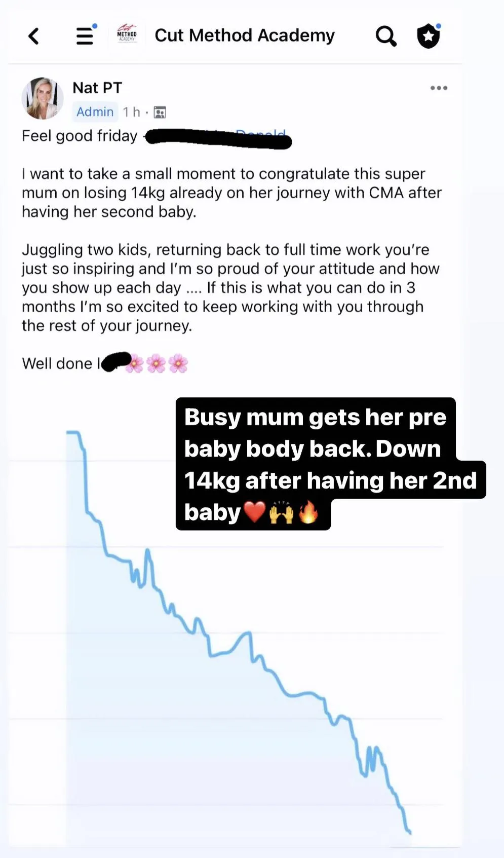Click the Admin badge label
Screen dimensions: 504x858
pos(95,111)
